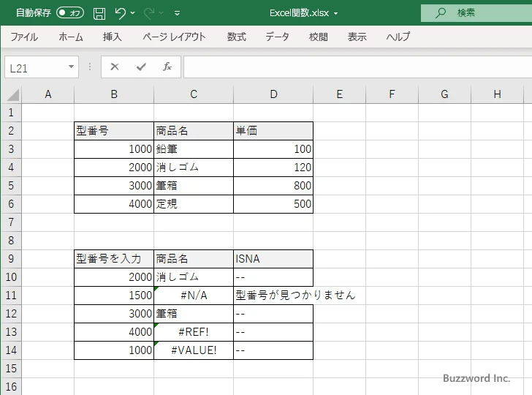Open the ヘルプ tab

coord(398,37)
